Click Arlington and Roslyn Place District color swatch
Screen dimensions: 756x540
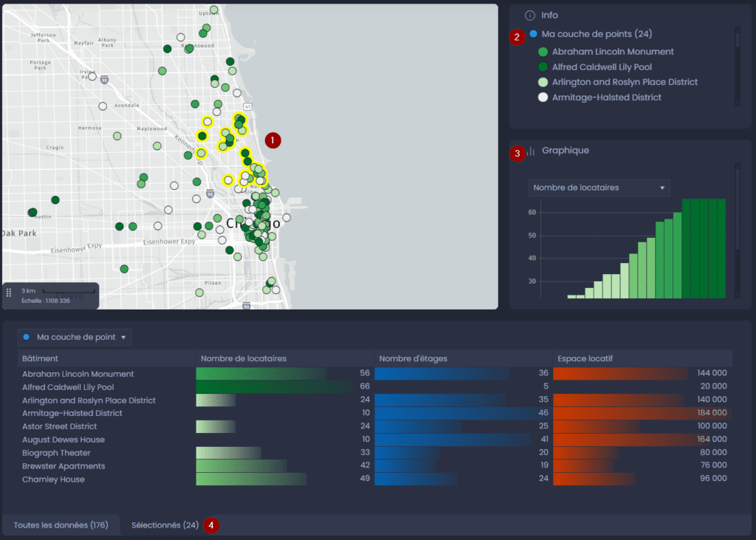543,83
